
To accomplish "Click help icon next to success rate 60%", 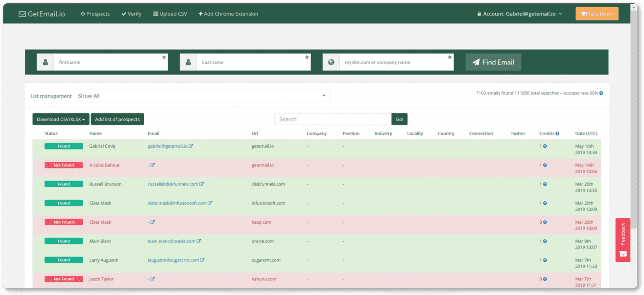I will click(x=601, y=93).
